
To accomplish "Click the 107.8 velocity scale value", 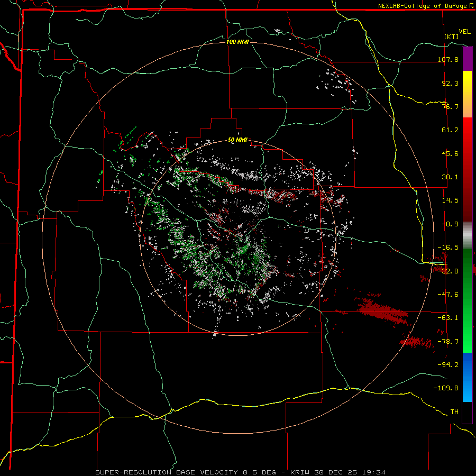I will (x=448, y=59).
